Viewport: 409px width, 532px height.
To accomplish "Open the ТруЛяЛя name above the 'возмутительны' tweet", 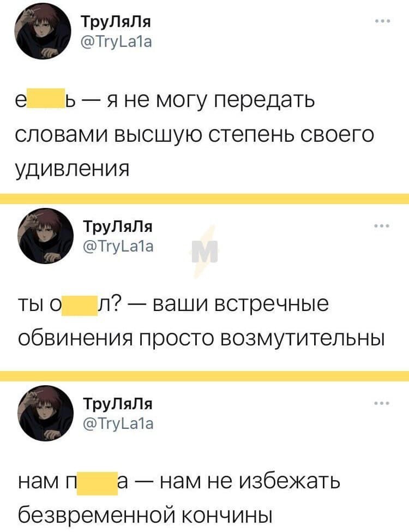I will tap(116, 225).
